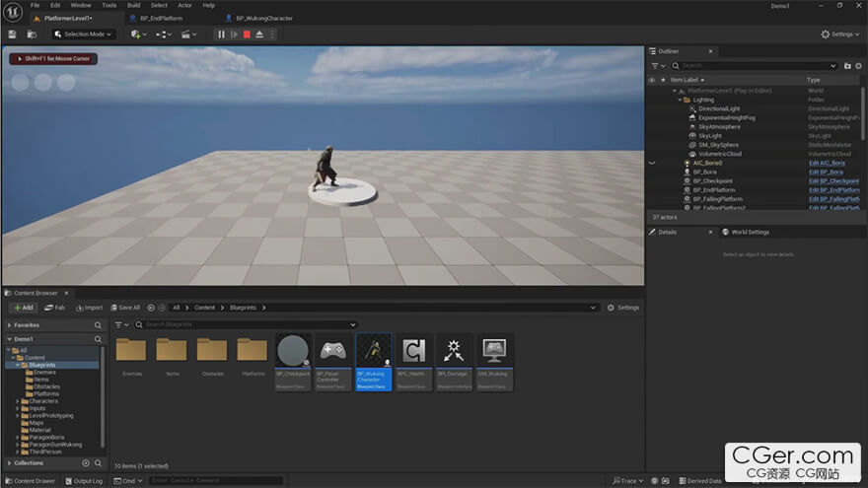Screen dimensions: 868x488
Task: Close the Outliner panel tab
Action: 711,51
